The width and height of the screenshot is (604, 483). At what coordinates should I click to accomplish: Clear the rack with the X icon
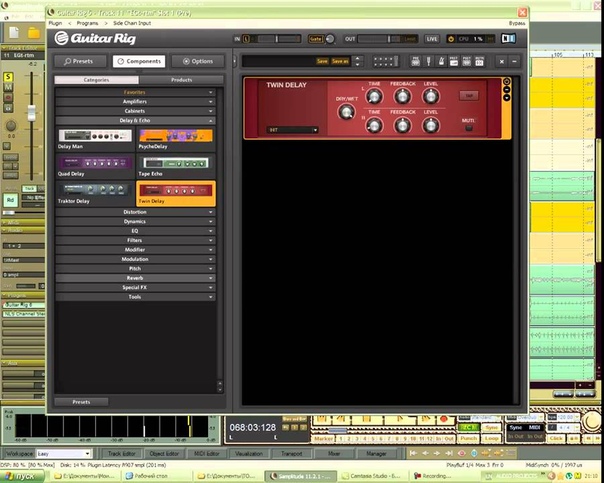click(x=502, y=61)
